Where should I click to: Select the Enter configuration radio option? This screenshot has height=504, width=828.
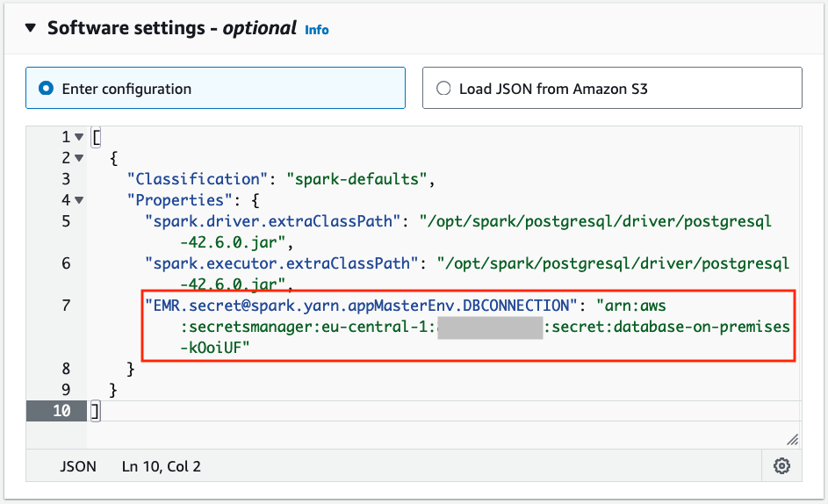tap(47, 89)
